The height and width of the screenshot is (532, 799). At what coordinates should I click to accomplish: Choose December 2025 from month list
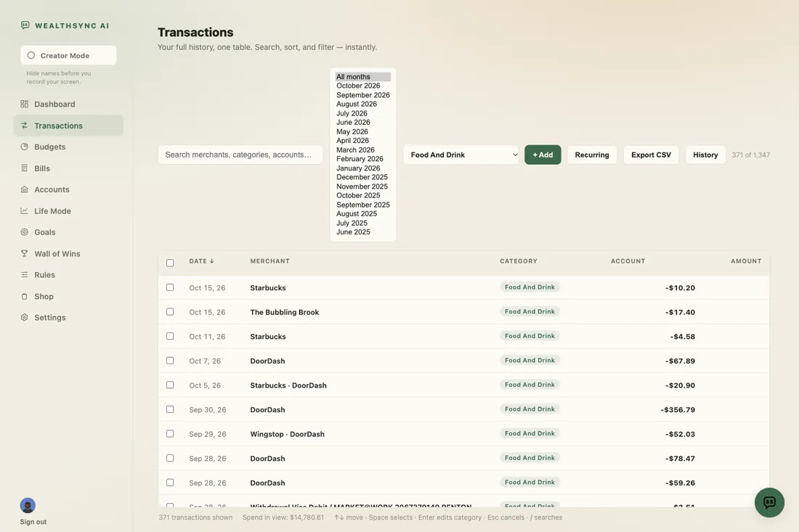[362, 177]
